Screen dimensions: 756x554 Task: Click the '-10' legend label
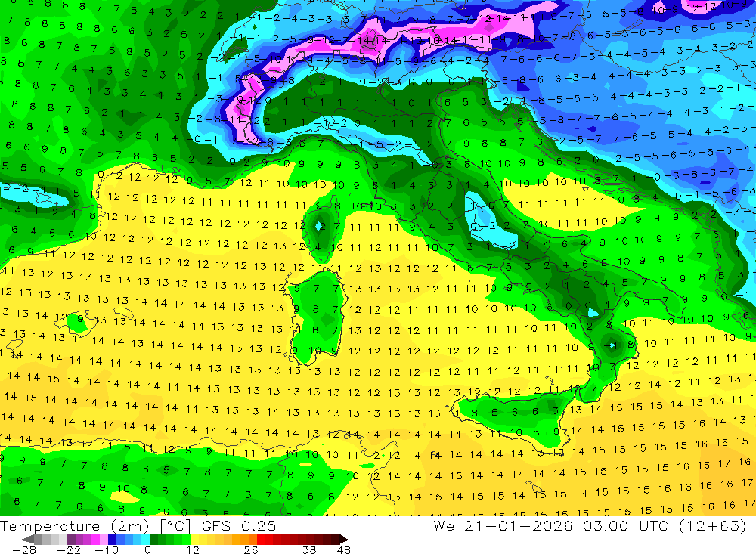107,549
